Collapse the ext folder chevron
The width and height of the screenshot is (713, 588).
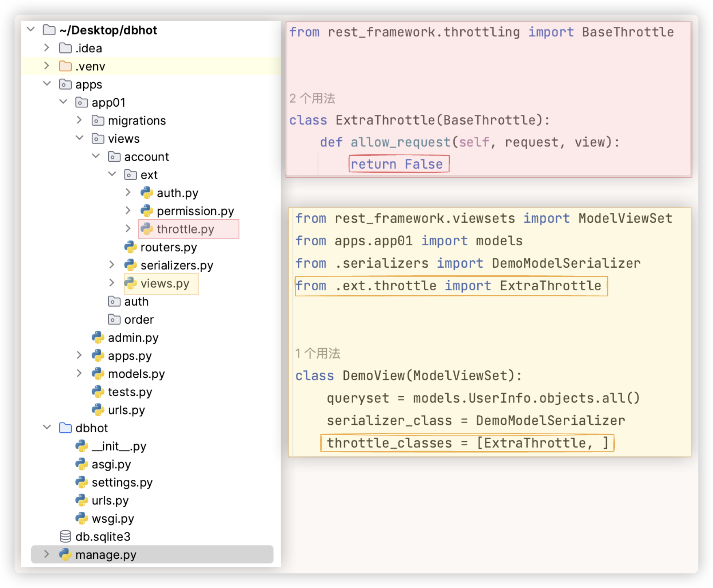[x=112, y=174]
